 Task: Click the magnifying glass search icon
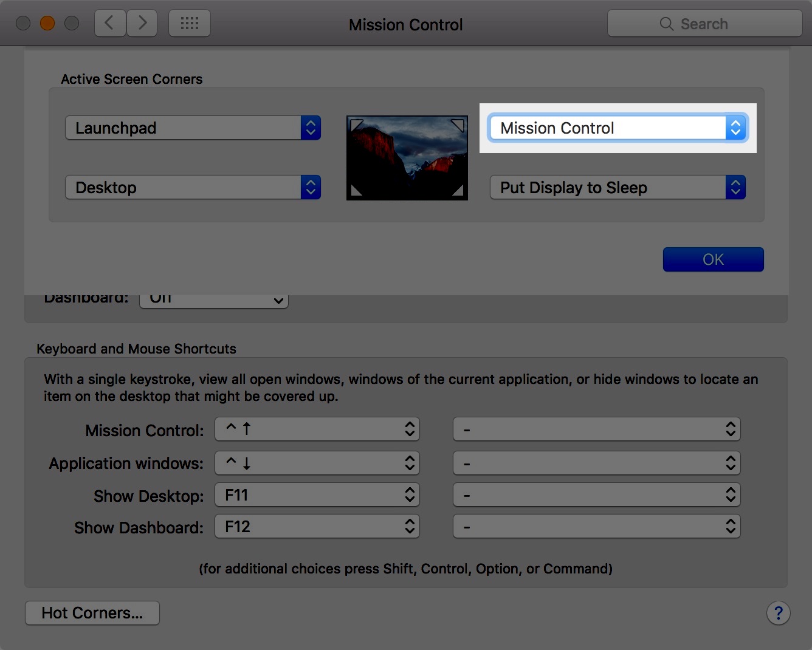coord(666,24)
